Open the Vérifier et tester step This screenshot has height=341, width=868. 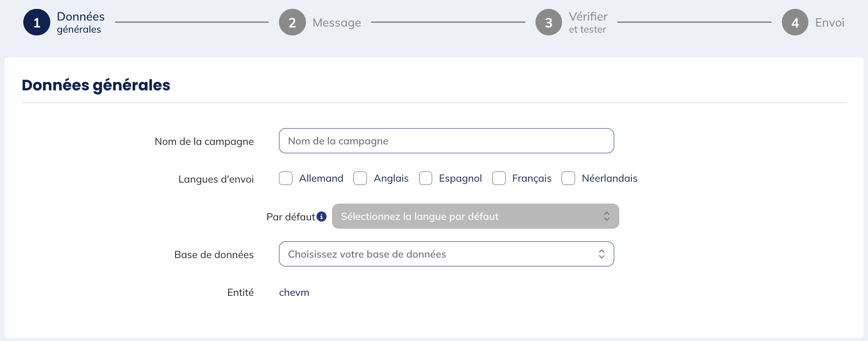[x=587, y=22]
